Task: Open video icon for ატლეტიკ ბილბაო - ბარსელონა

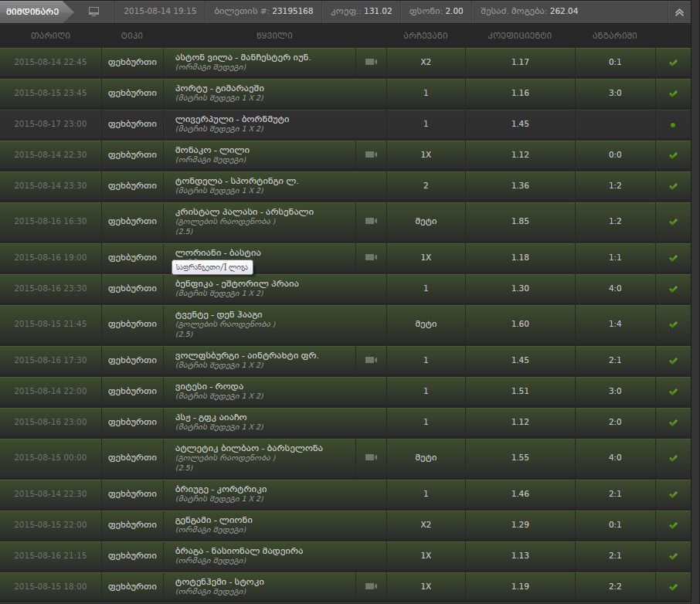Action: pos(371,457)
